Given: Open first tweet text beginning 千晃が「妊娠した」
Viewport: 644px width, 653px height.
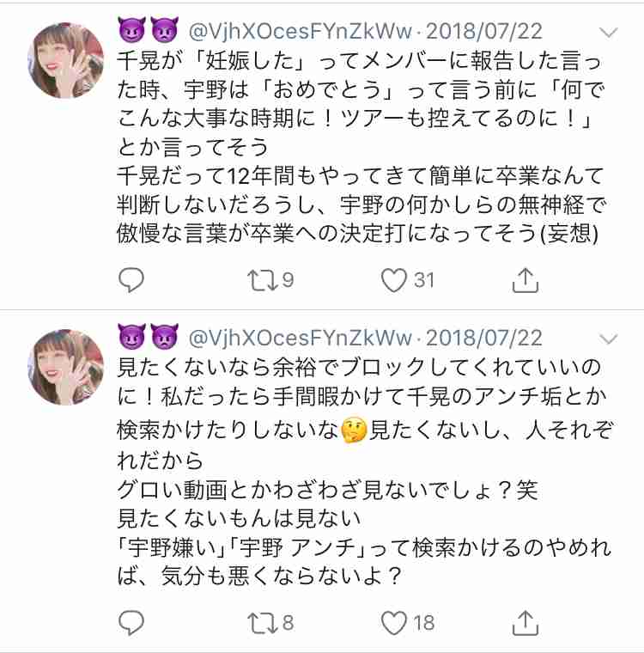Looking at the screenshot, I should coord(361,147).
